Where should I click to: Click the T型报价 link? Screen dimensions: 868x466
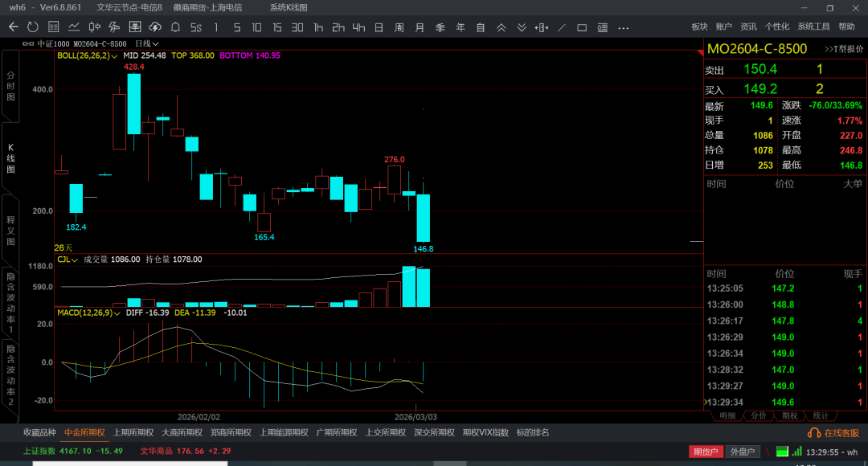coord(843,49)
